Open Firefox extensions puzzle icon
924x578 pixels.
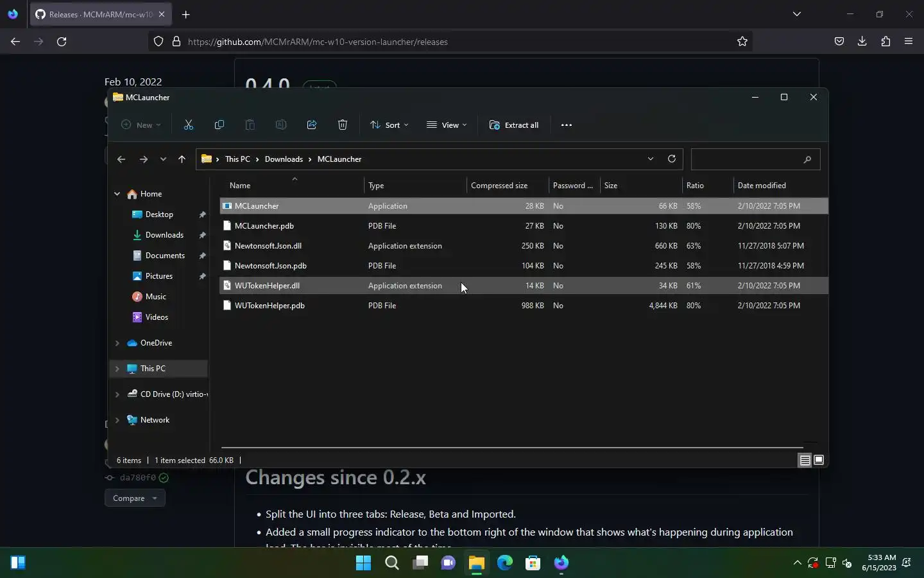(886, 42)
